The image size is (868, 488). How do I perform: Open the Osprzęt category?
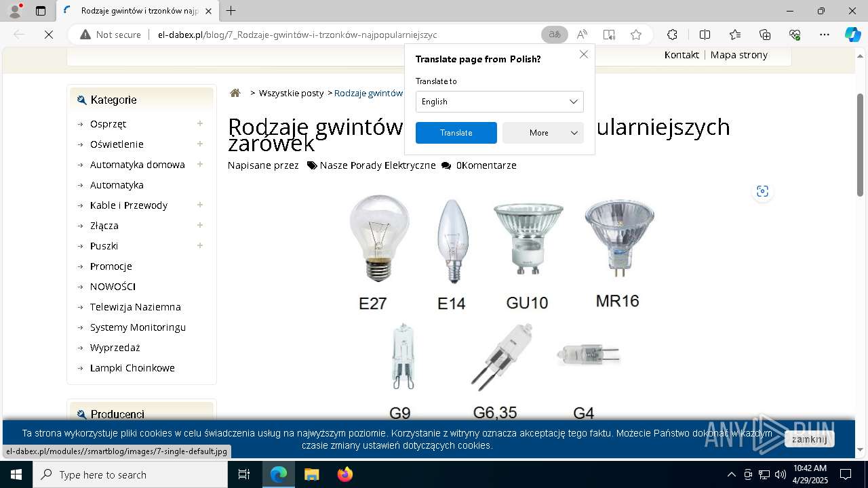point(108,124)
